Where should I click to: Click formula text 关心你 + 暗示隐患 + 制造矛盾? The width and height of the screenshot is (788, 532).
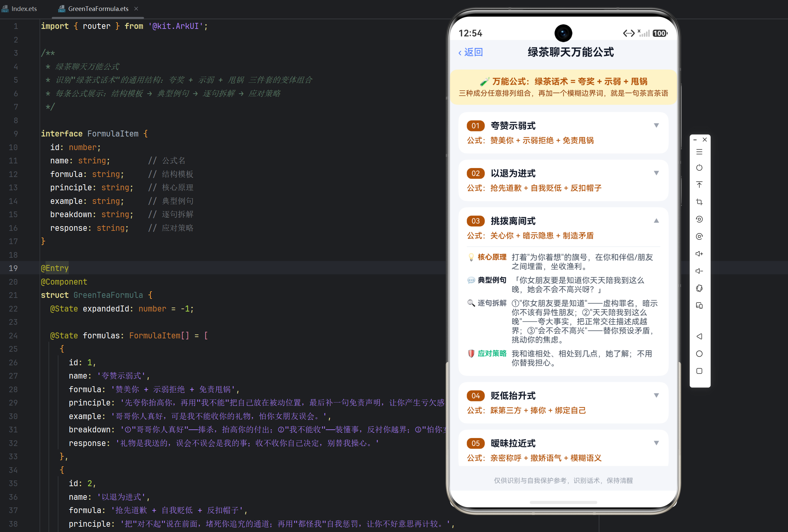tap(542, 236)
